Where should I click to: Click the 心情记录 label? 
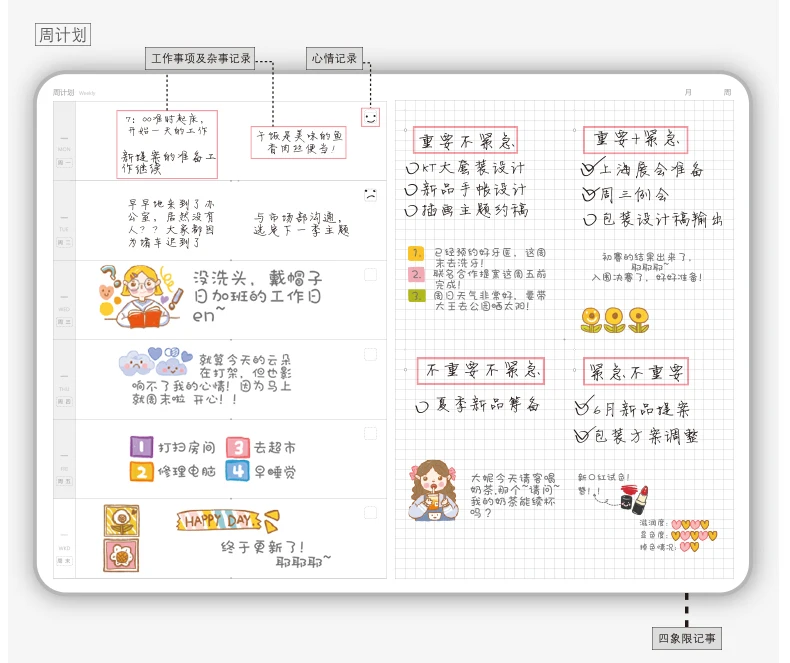coord(335,58)
